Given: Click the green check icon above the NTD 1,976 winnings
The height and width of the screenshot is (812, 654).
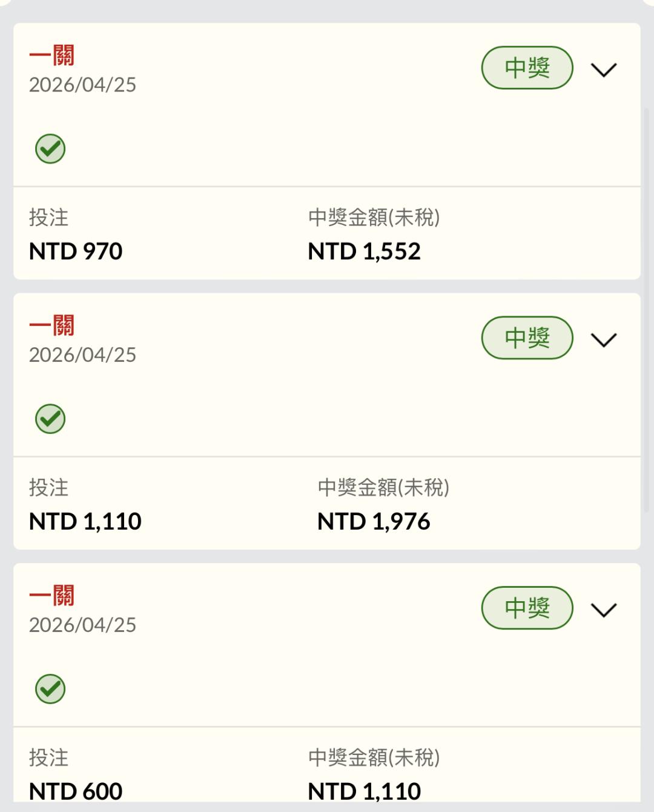Looking at the screenshot, I should click(50, 419).
